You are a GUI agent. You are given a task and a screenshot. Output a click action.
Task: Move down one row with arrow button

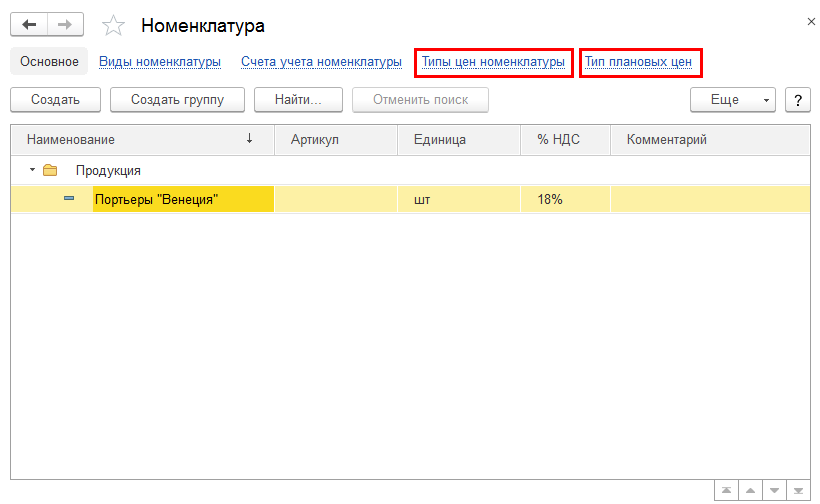click(774, 491)
